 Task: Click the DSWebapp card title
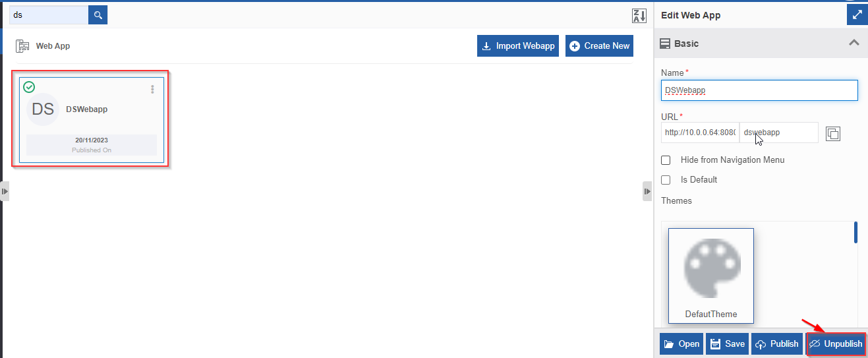[x=86, y=109]
